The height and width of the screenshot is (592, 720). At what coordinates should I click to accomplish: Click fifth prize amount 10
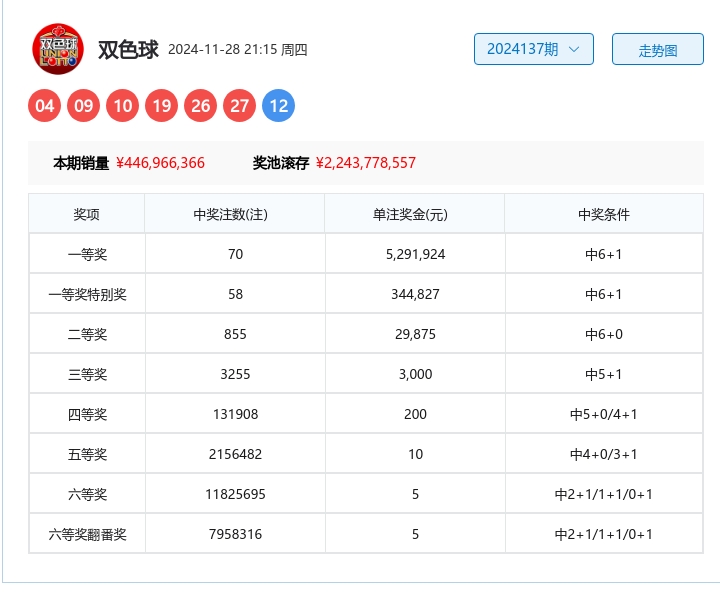coord(416,454)
